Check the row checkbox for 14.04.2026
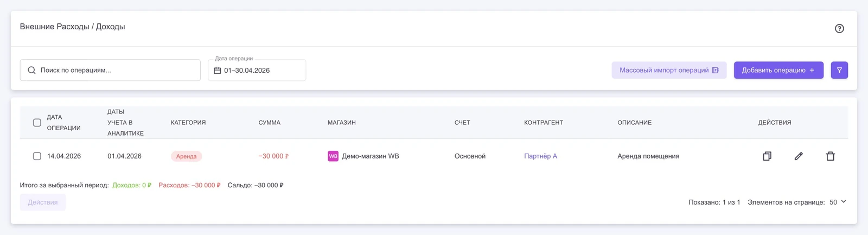Image resolution: width=868 pixels, height=235 pixels. [37, 156]
